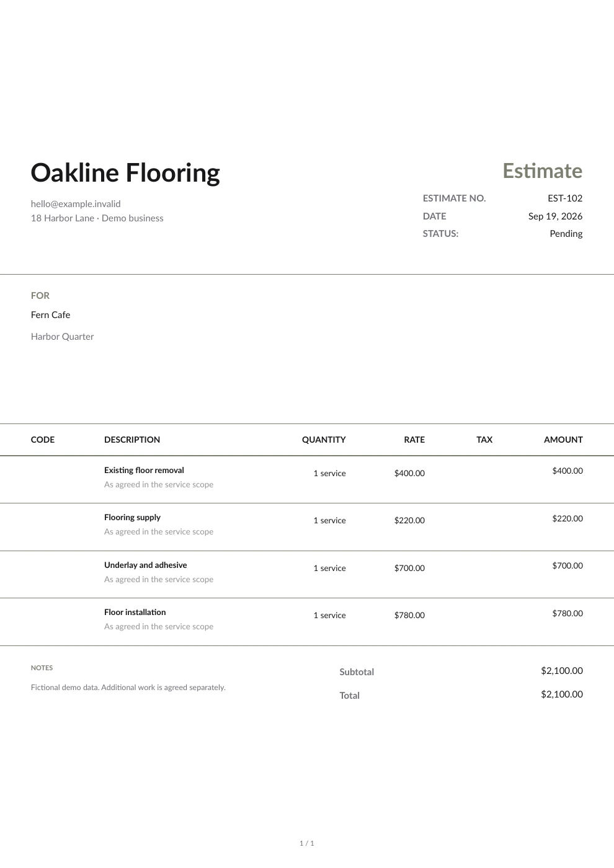
Task: Click the DATE label
Action: [x=434, y=216]
